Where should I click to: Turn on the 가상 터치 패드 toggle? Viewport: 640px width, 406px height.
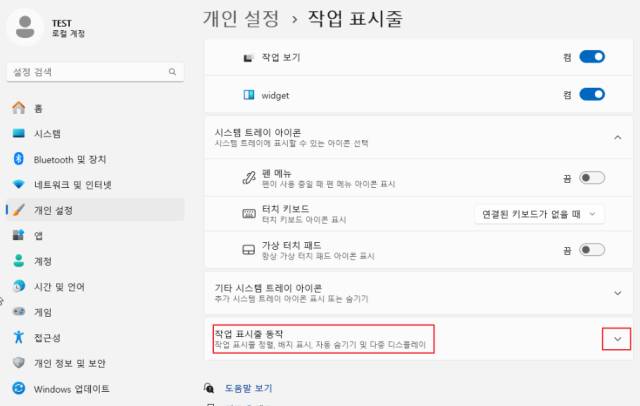592,250
